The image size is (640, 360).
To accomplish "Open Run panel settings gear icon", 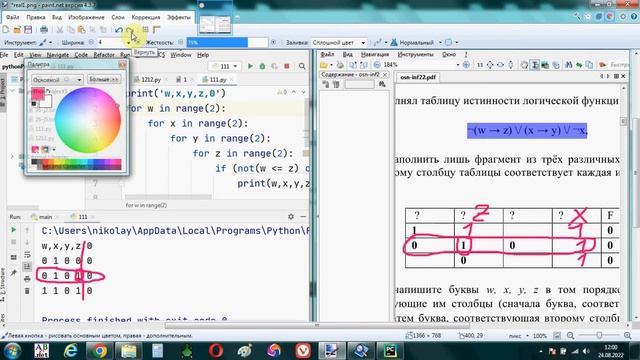I will pyautogui.click(x=291, y=217).
